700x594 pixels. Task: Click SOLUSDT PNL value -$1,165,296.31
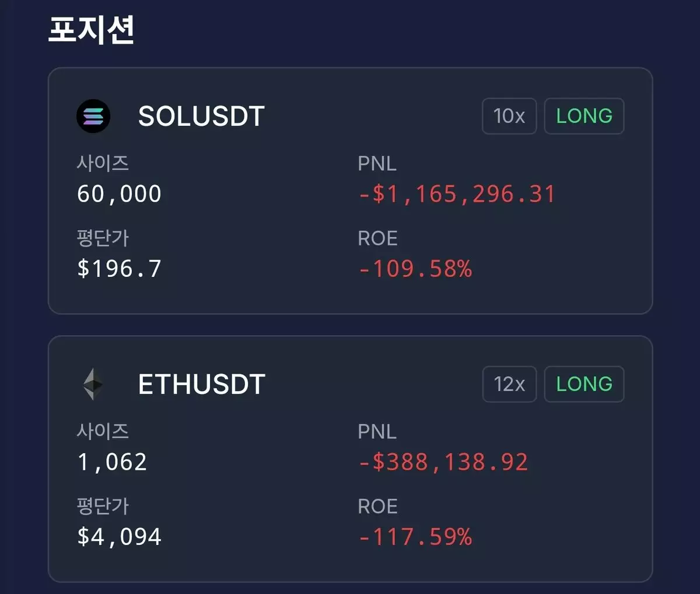[x=457, y=194]
